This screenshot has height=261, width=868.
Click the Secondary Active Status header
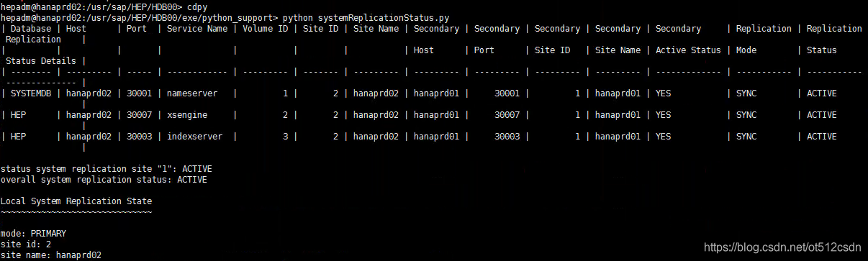[x=688, y=40]
